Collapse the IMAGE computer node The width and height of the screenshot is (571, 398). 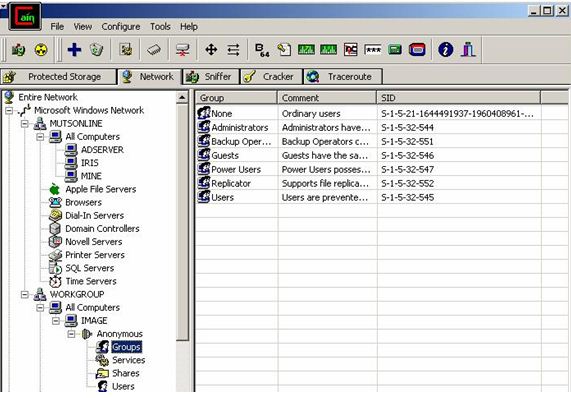click(x=56, y=321)
